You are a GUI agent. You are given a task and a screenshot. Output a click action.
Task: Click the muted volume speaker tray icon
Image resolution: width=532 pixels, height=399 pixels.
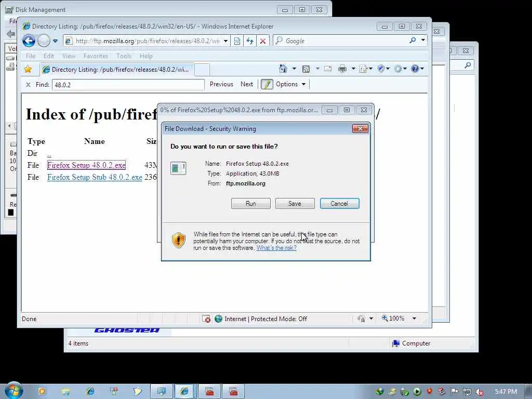[x=480, y=392]
